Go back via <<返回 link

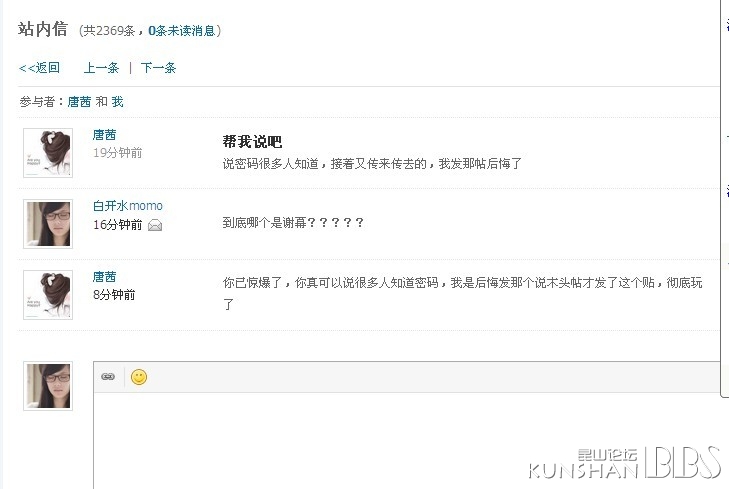click(x=40, y=68)
